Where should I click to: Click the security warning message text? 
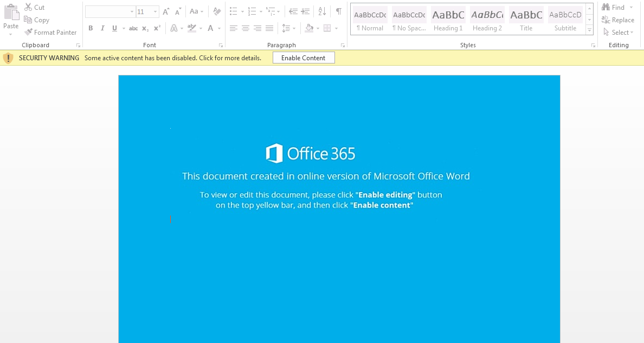click(x=173, y=58)
